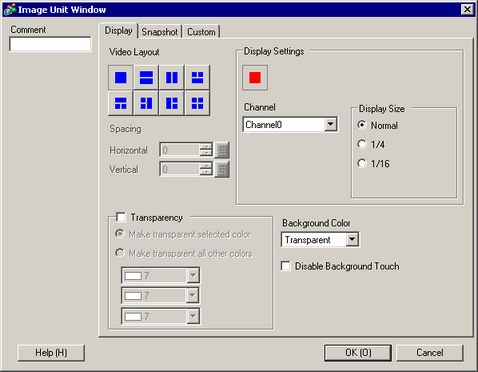This screenshot has width=478, height=372.
Task: Click the red display settings square
Action: pyautogui.click(x=255, y=78)
